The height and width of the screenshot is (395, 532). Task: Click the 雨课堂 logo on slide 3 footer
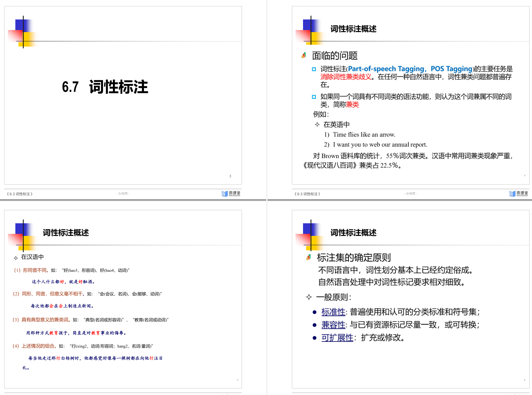click(231, 194)
